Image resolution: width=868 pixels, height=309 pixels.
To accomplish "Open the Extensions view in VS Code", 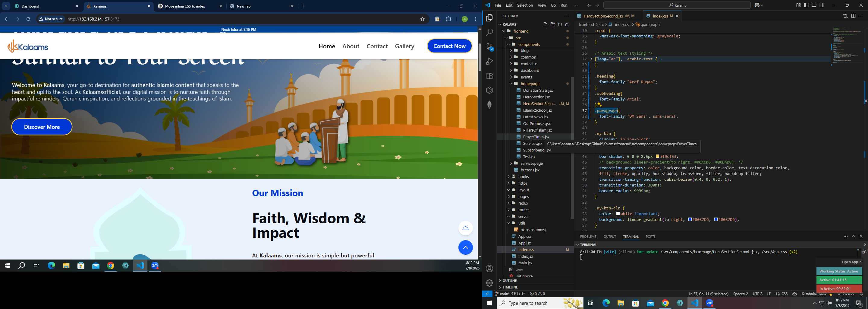I will pyautogui.click(x=489, y=76).
